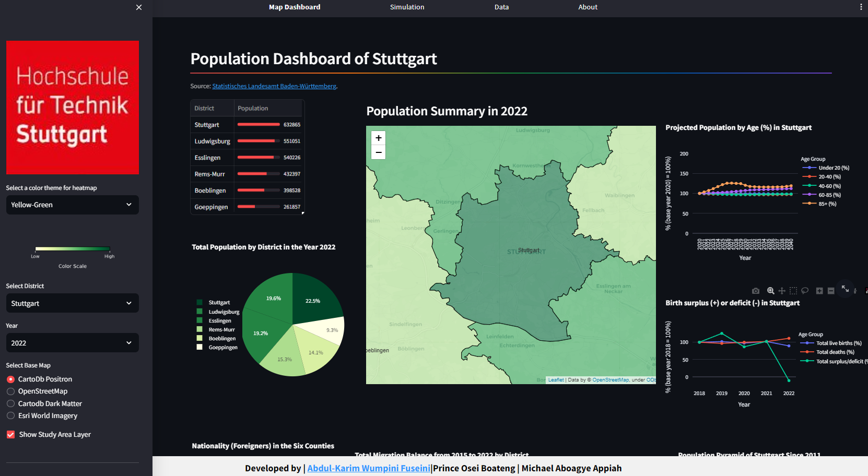Open the heatmap color theme dropdown
This screenshot has width=868, height=476.
tap(73, 205)
